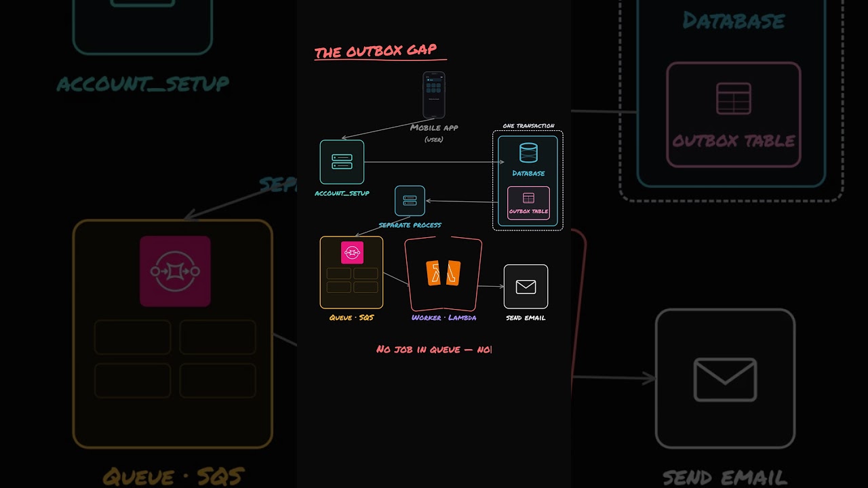The height and width of the screenshot is (488, 868).
Task: Click the small 'account_setup' label in center diagram
Action: [x=342, y=193]
